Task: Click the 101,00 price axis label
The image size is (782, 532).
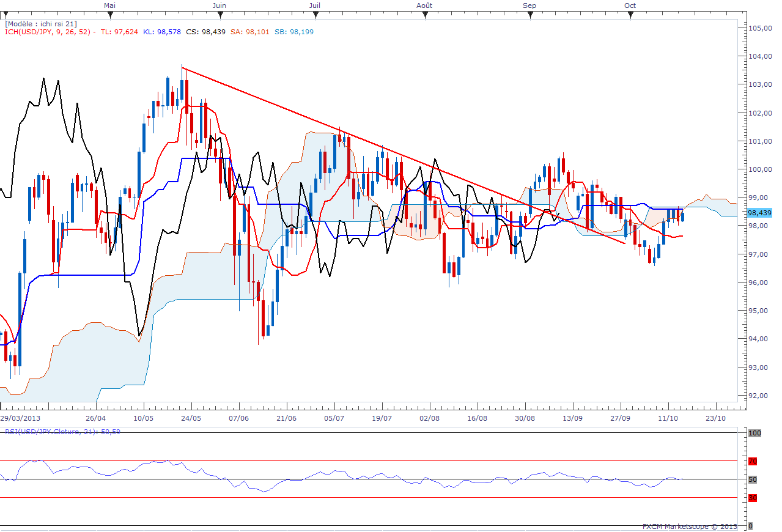Action: click(759, 141)
